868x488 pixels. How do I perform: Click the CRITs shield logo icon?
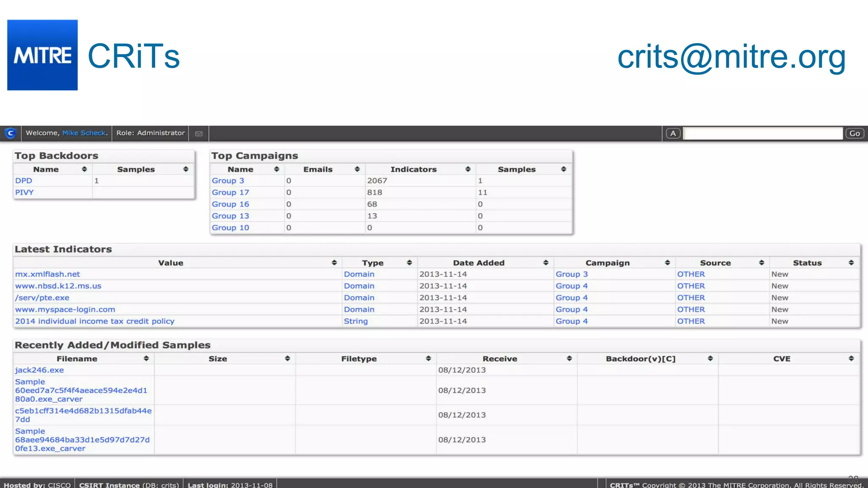click(11, 133)
